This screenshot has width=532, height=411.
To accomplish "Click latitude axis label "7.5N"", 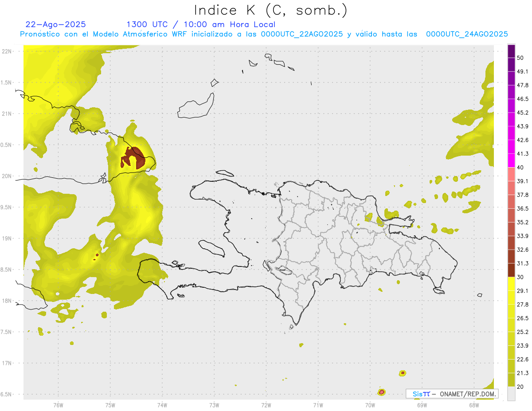I will tap(7, 332).
